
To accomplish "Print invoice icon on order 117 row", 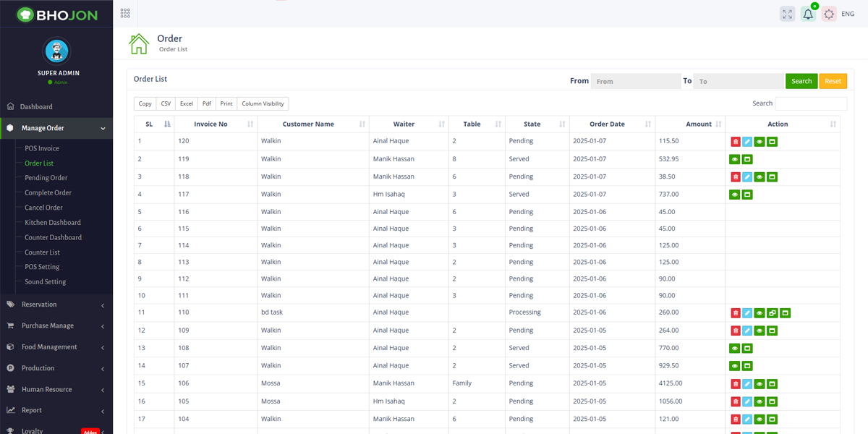I will tap(747, 194).
